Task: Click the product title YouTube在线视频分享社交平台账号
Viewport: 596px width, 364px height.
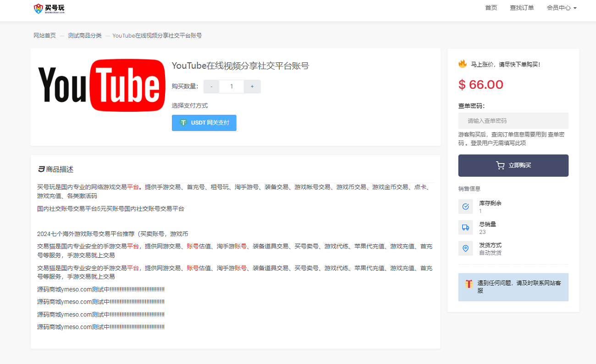Action: 240,65
